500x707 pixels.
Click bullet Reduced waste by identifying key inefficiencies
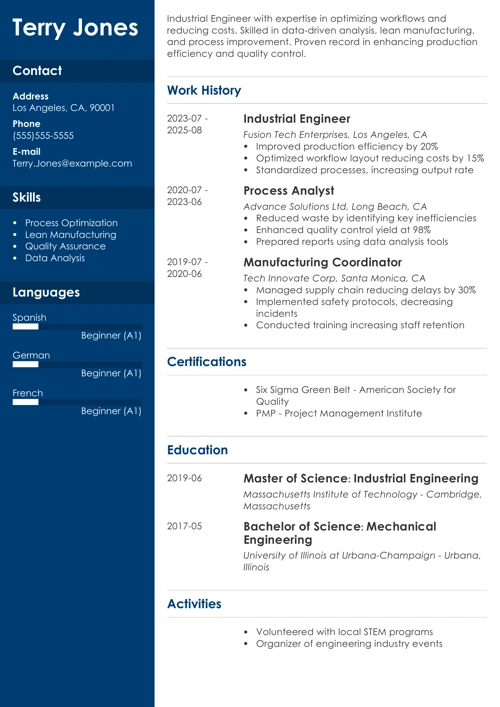366,218
